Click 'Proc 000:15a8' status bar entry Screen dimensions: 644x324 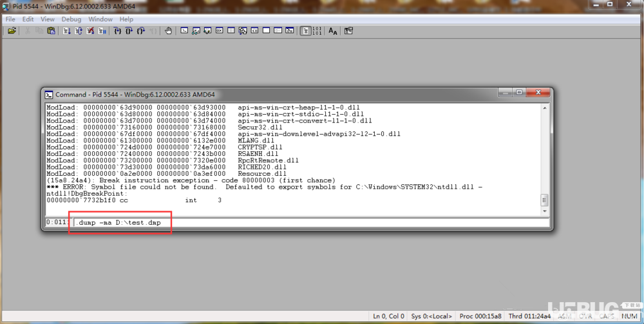tap(480, 316)
